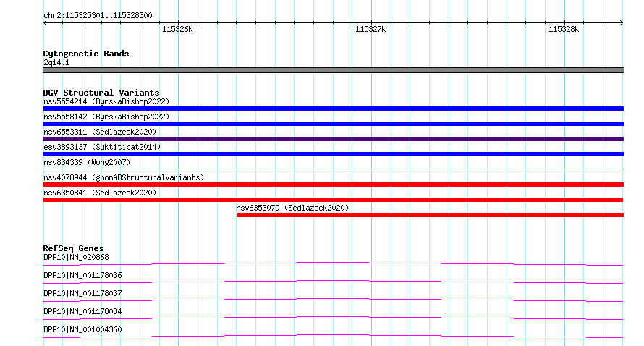The width and height of the screenshot is (644, 346).
Task: Open nsv5554214 (ByrskaBishop2022) variant label
Action: click(106, 101)
